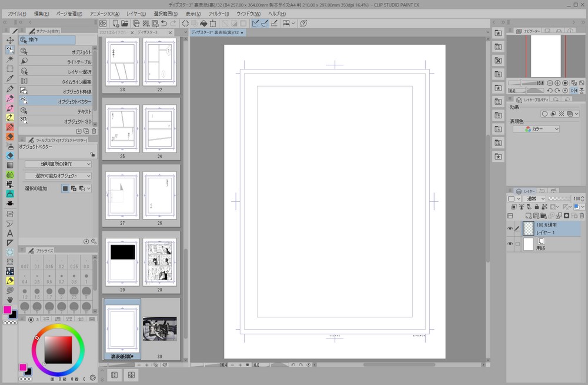Expand document tab list chevron
Image resolution: width=588 pixels, height=385 pixels.
coord(186,32)
